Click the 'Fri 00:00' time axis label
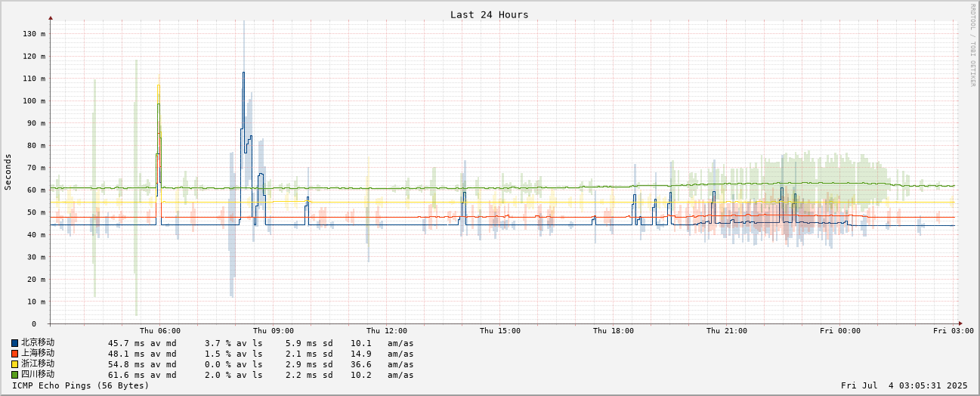 [x=840, y=330]
